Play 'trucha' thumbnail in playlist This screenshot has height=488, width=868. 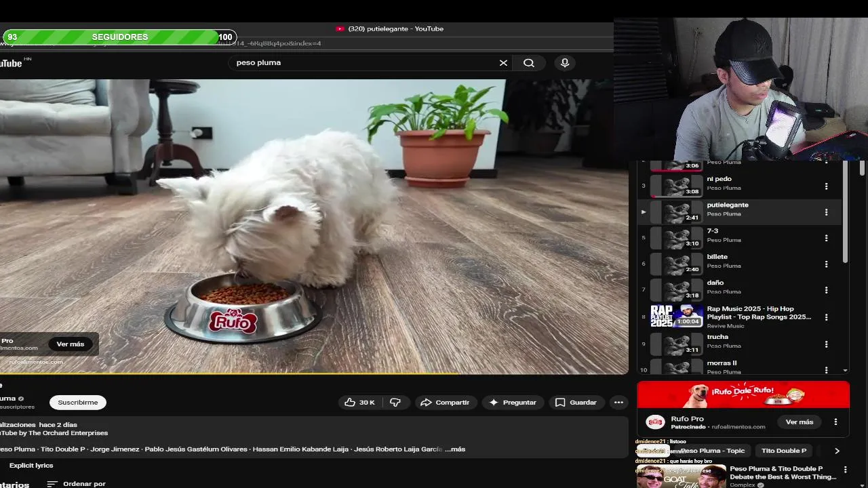677,344
